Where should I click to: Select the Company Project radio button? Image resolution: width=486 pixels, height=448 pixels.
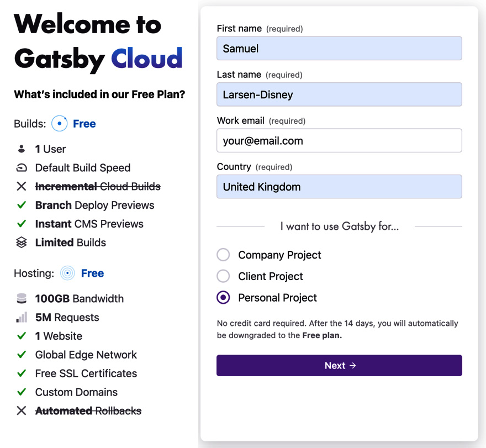coord(223,255)
